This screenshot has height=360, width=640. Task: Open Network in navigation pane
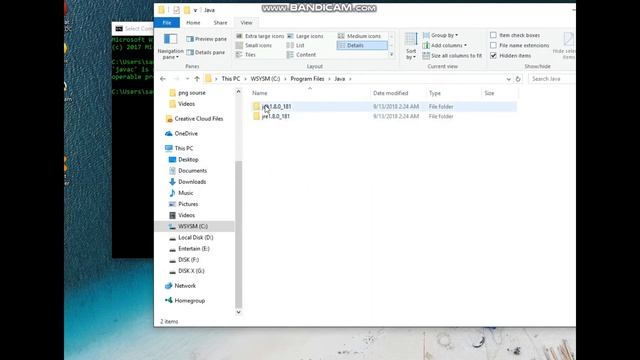point(185,286)
